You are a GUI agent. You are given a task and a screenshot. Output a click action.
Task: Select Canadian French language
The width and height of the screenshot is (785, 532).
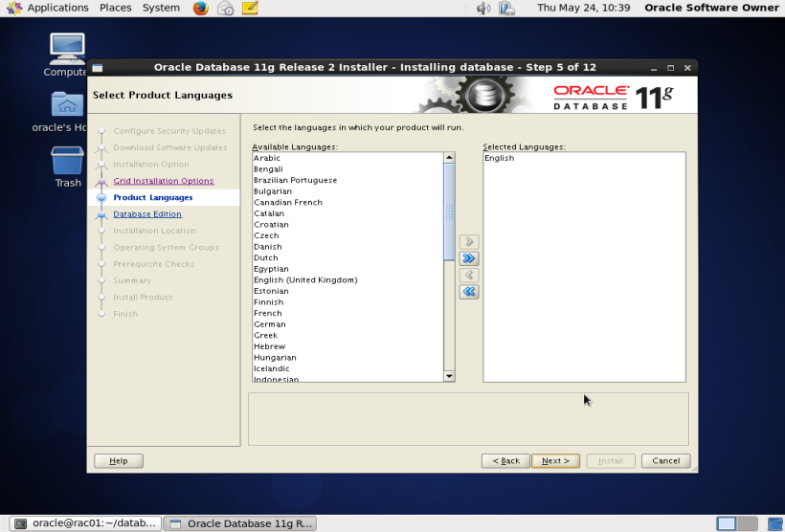tap(348, 202)
